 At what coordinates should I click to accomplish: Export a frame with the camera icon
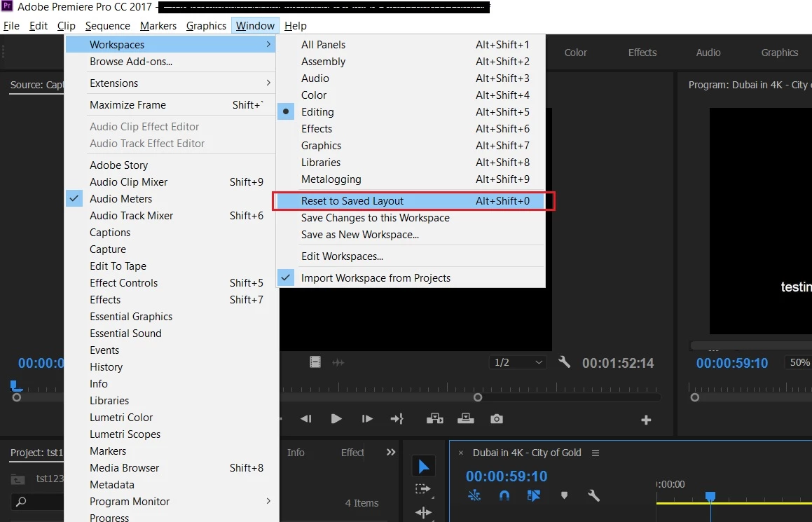pos(497,418)
